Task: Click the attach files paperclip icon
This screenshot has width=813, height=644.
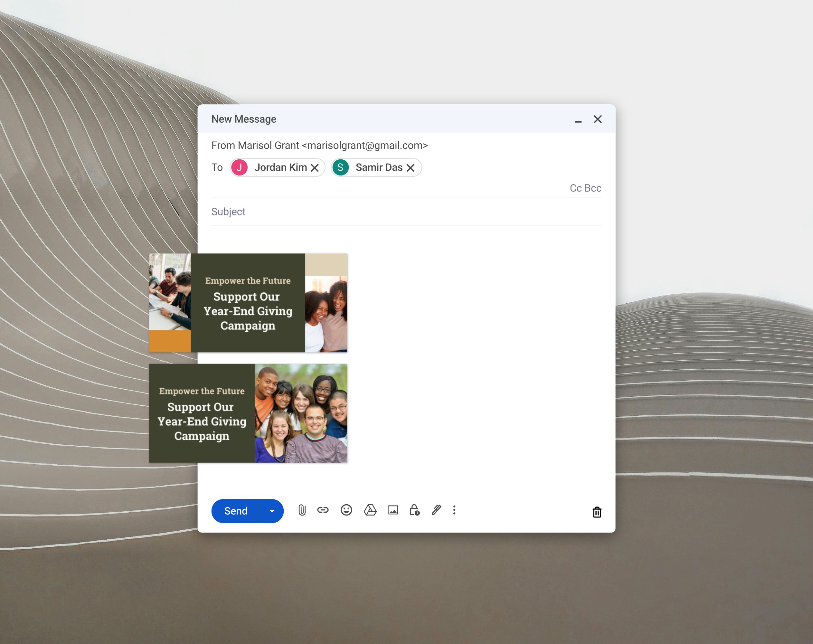Action: (302, 510)
